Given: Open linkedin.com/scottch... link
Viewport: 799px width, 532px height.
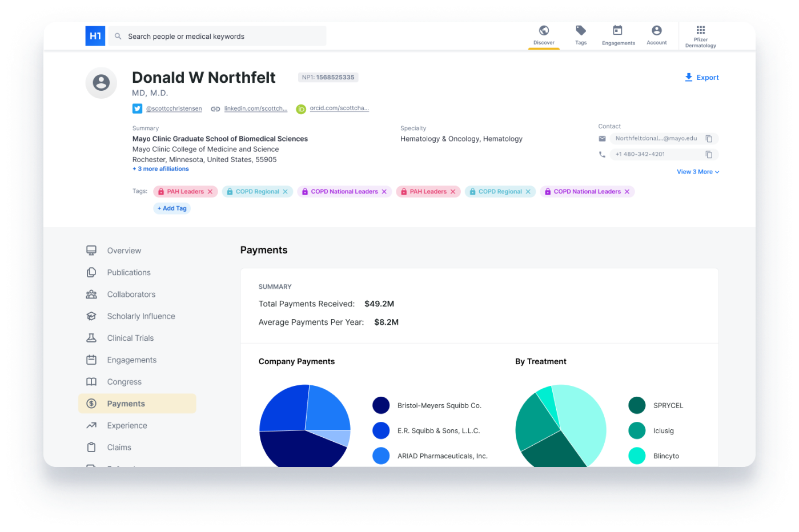Looking at the screenshot, I should coord(256,108).
